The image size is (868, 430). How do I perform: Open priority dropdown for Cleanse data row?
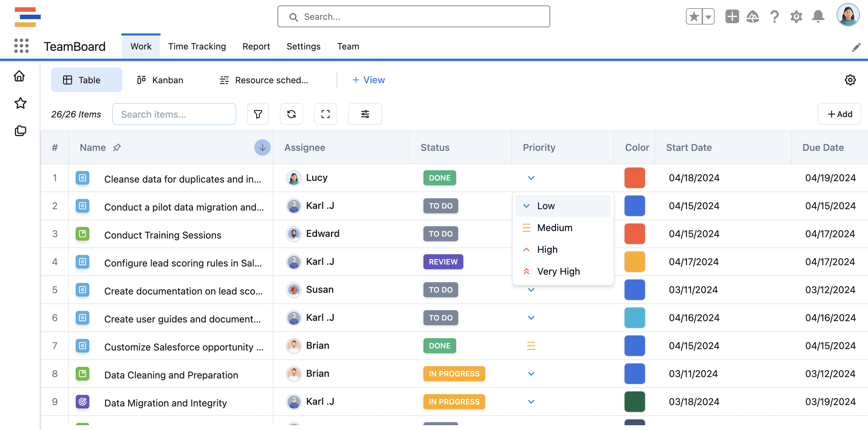531,178
